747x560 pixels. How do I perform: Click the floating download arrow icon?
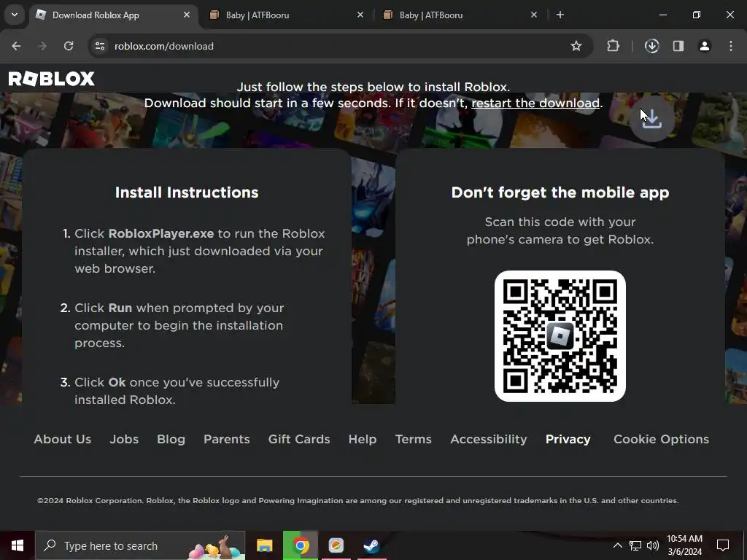(651, 119)
